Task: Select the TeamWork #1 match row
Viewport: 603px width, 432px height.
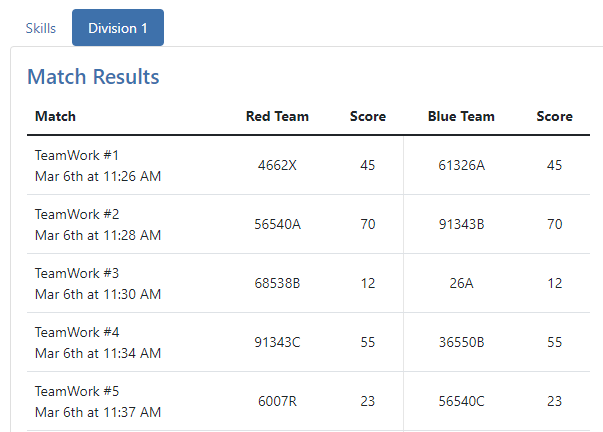Action: point(77,155)
